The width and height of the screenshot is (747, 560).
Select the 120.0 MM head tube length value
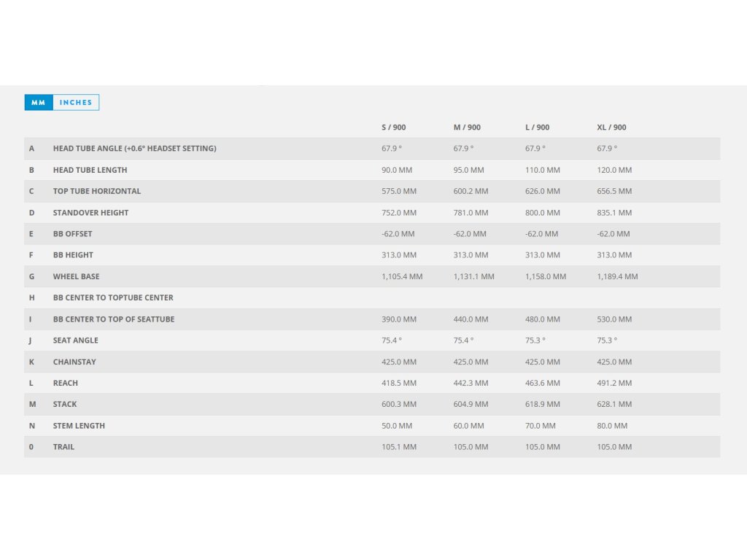(614, 170)
